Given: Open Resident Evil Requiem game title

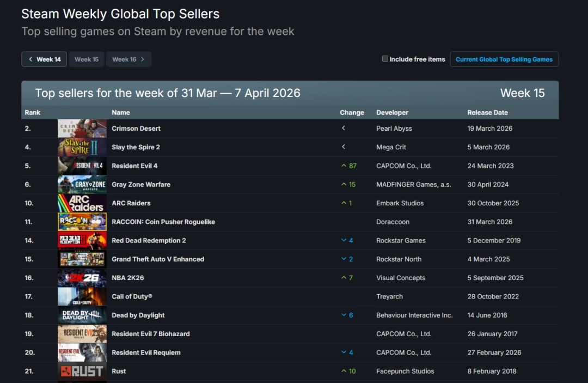Looking at the screenshot, I should click(x=146, y=352).
